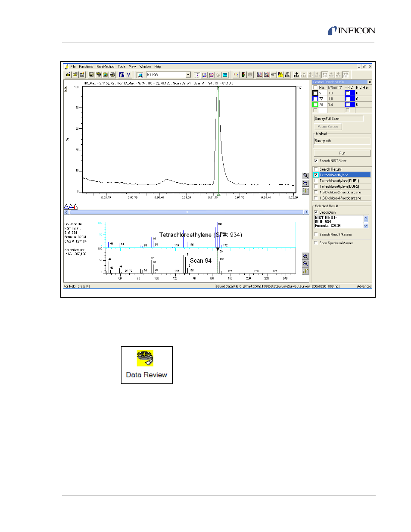Click the yellow icon right of NIST
The height and width of the screenshot is (532, 411).
pyautogui.click(x=280, y=75)
